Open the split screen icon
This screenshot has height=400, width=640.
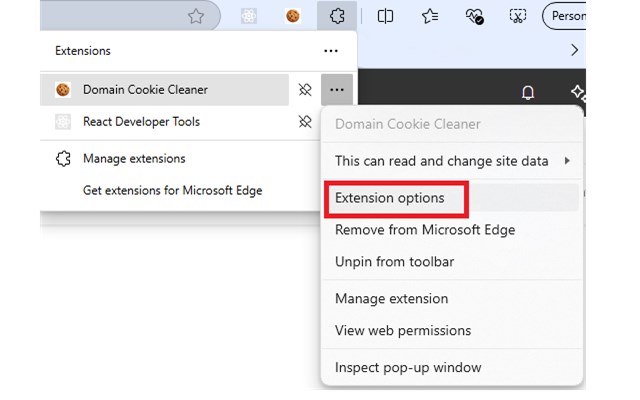pos(385,16)
